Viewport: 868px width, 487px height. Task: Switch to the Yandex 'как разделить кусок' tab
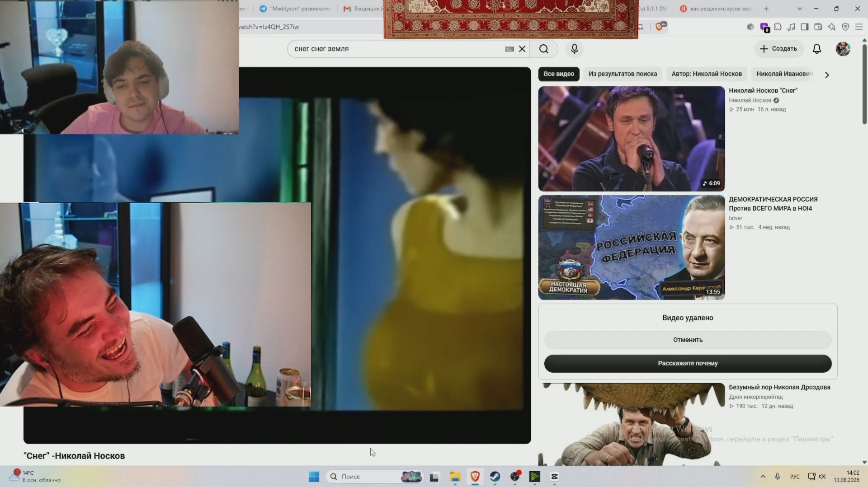716,9
